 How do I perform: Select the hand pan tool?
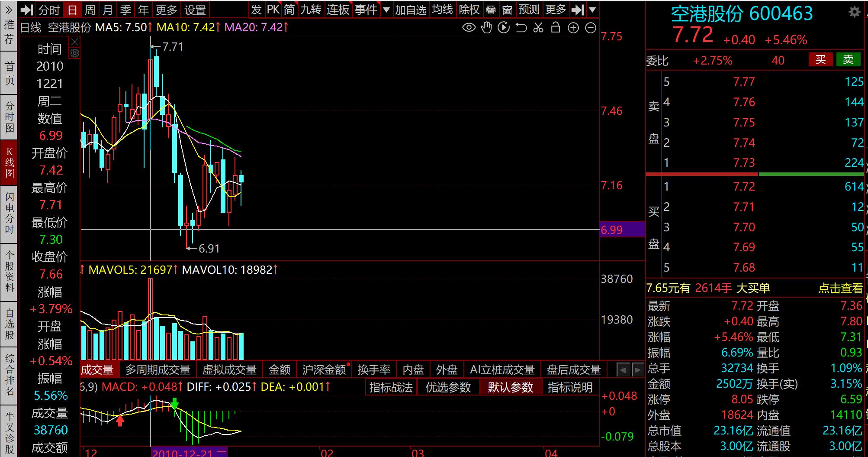point(487,28)
